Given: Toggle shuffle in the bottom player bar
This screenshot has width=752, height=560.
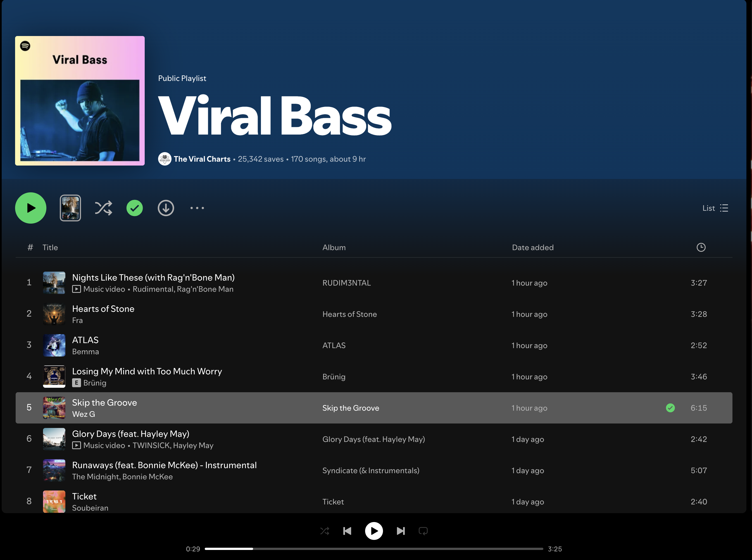Looking at the screenshot, I should (325, 531).
